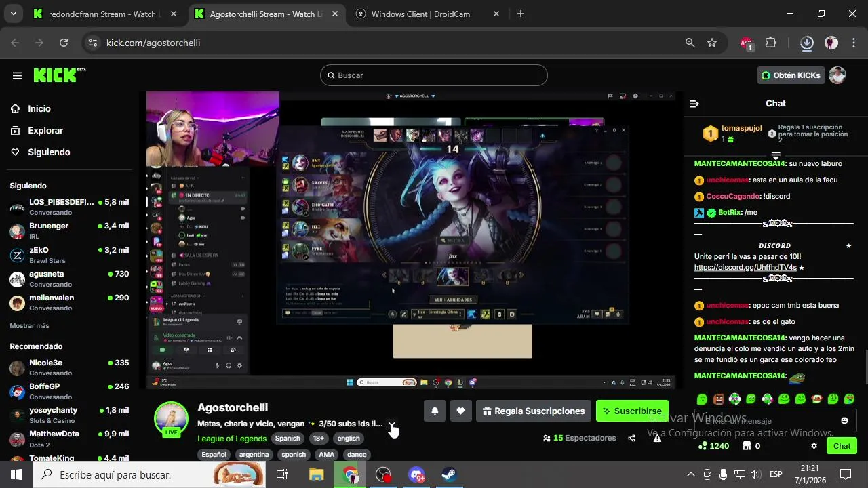
Task: Open the Chrome profile avatar
Action: 831,43
